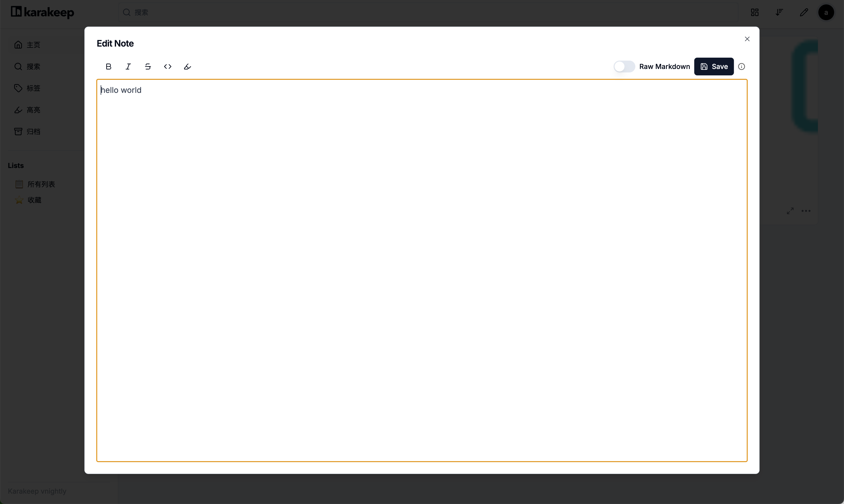Screen dimensions: 844x504
Task: Open the user avatar menu
Action: pos(826,13)
